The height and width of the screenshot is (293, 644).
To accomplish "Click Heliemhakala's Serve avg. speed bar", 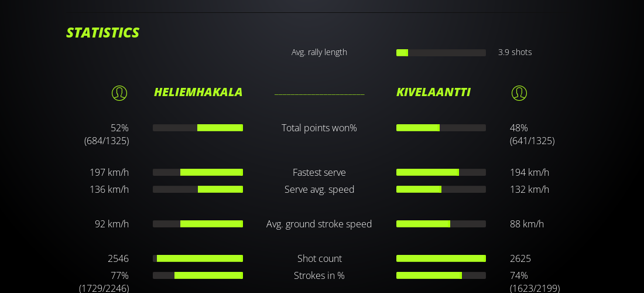I will point(198,189).
